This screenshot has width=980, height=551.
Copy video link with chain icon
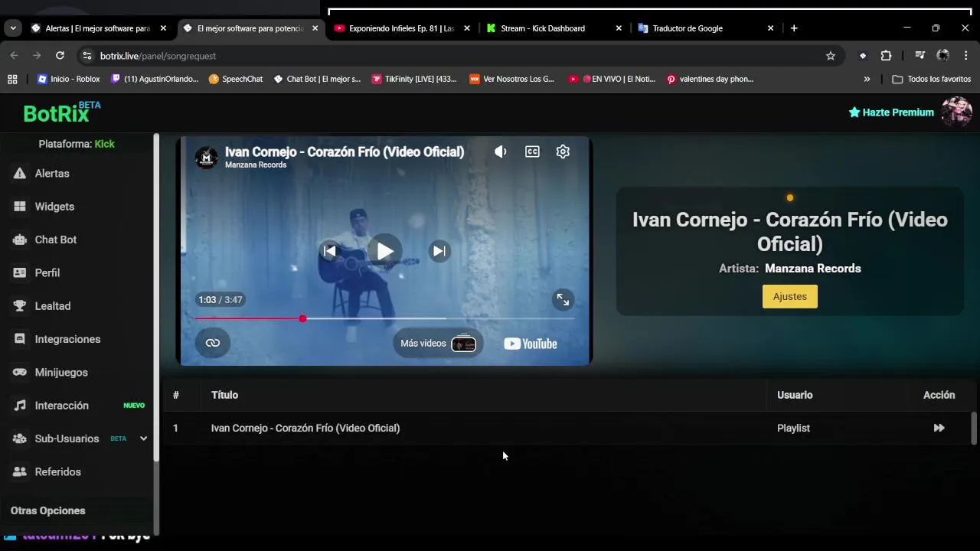pos(213,343)
